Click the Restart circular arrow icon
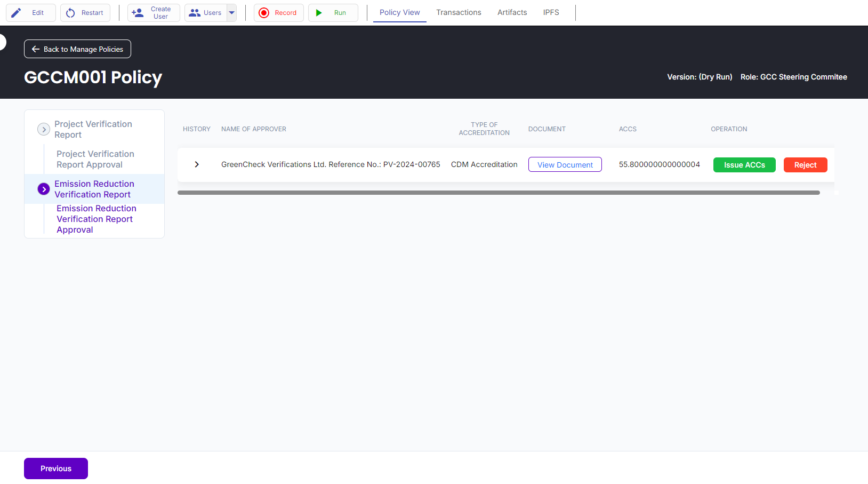The height and width of the screenshot is (484, 868). tap(70, 13)
